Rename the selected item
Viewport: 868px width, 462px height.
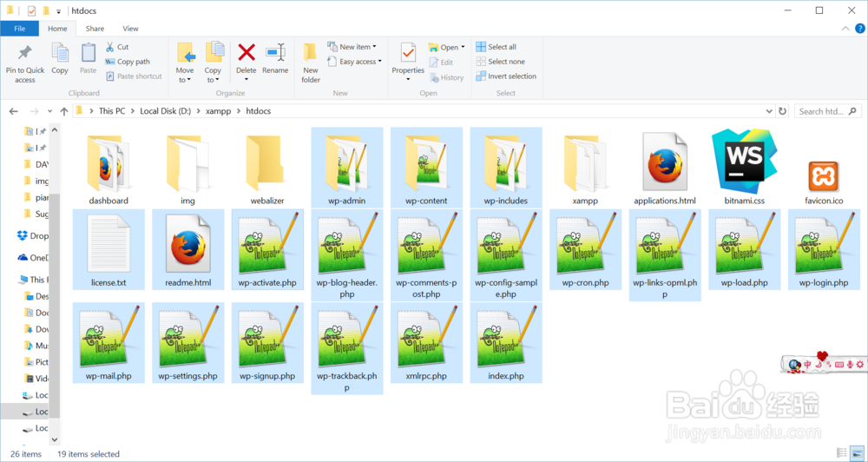tap(275, 59)
